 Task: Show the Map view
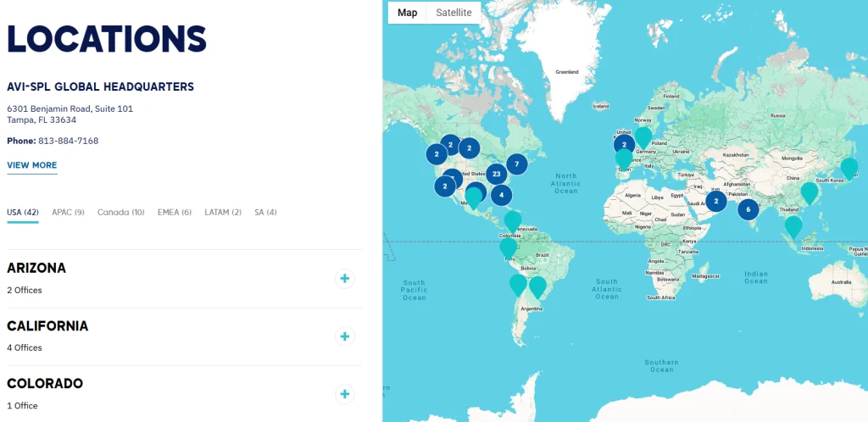tap(408, 13)
